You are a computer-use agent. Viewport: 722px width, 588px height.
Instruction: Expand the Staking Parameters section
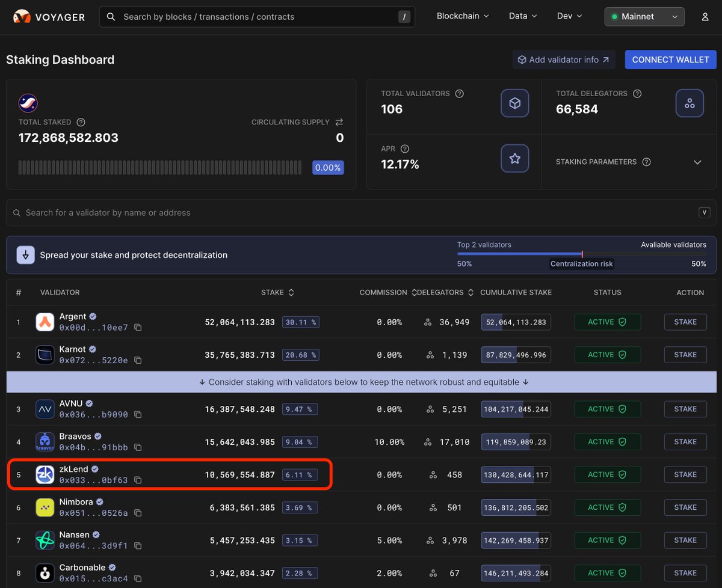pos(697,162)
